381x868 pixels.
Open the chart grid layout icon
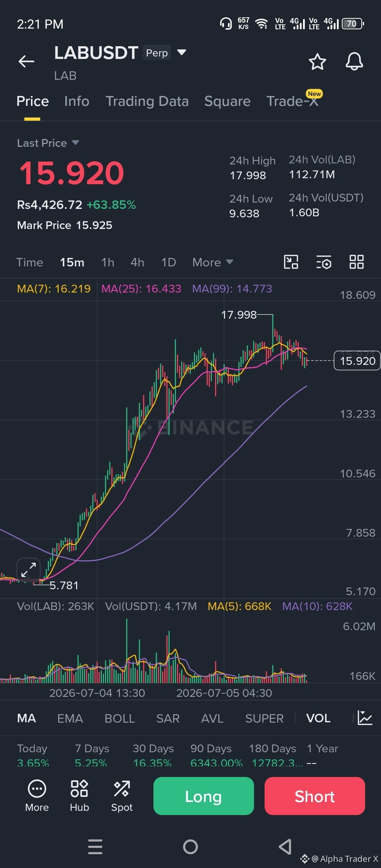point(356,262)
